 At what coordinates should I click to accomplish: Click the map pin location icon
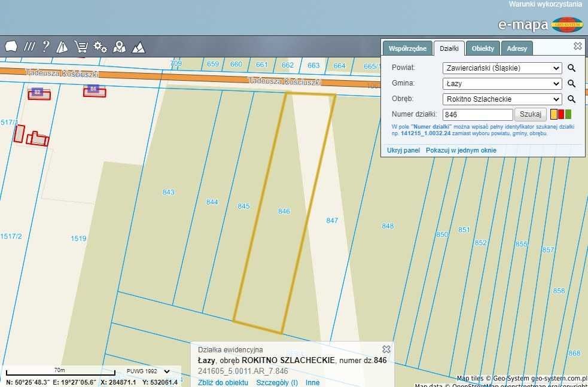coord(120,47)
